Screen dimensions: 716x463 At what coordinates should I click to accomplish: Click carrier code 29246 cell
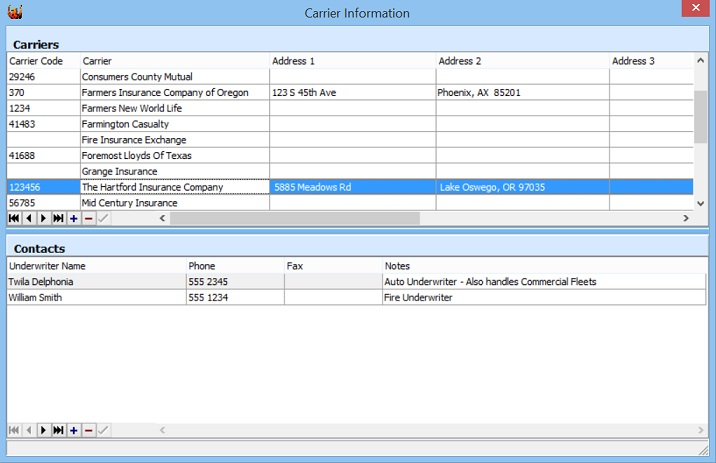pyautogui.click(x=43, y=77)
